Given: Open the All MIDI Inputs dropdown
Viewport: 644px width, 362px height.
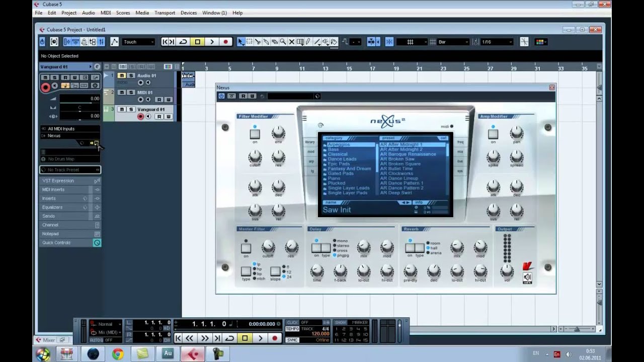Looking at the screenshot, I should 70,129.
